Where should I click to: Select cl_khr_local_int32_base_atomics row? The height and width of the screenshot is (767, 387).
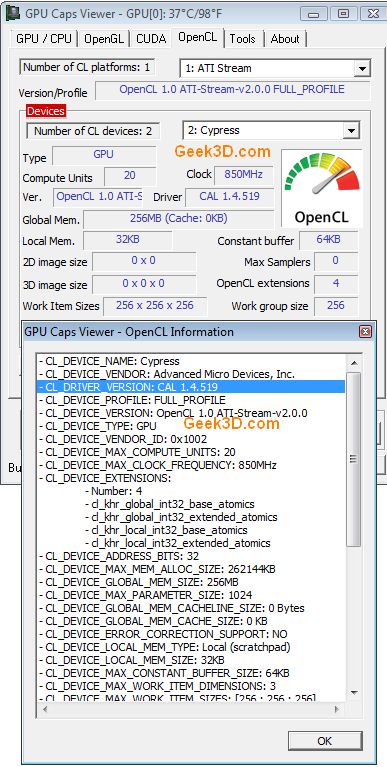[191, 530]
